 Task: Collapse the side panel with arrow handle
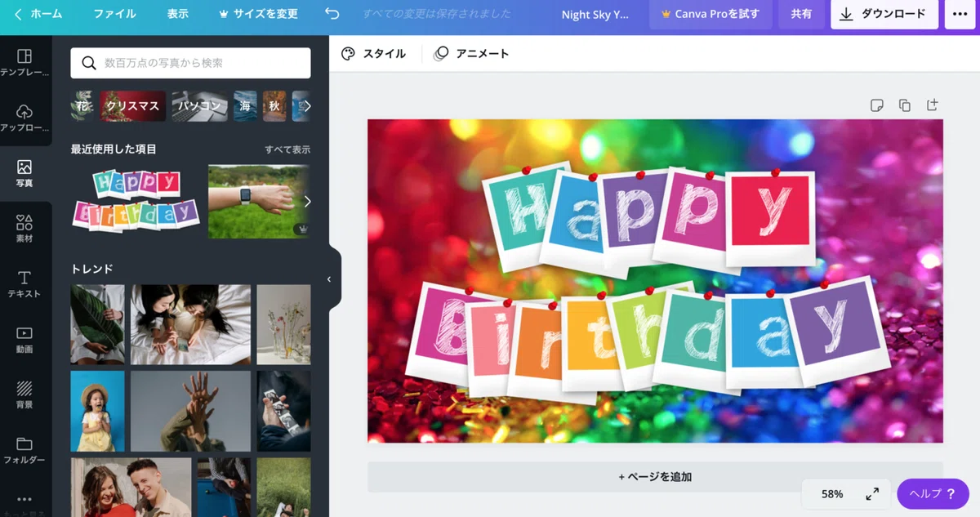pos(329,279)
